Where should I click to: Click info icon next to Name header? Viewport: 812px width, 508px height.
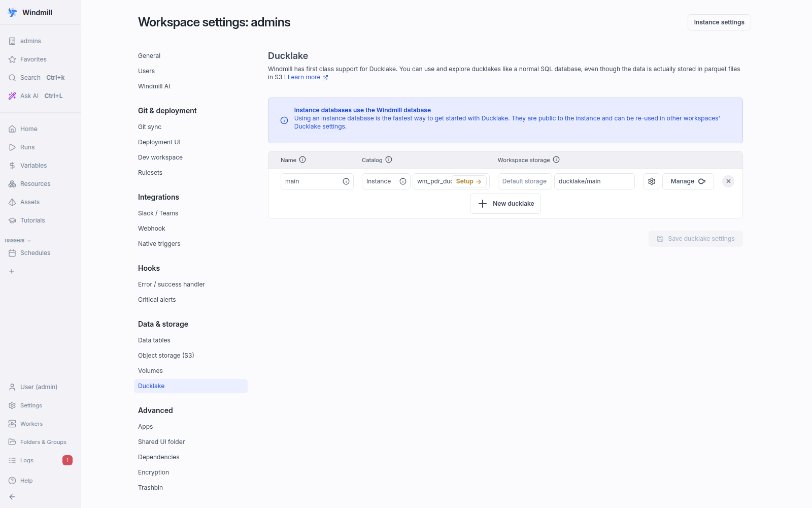click(x=302, y=160)
